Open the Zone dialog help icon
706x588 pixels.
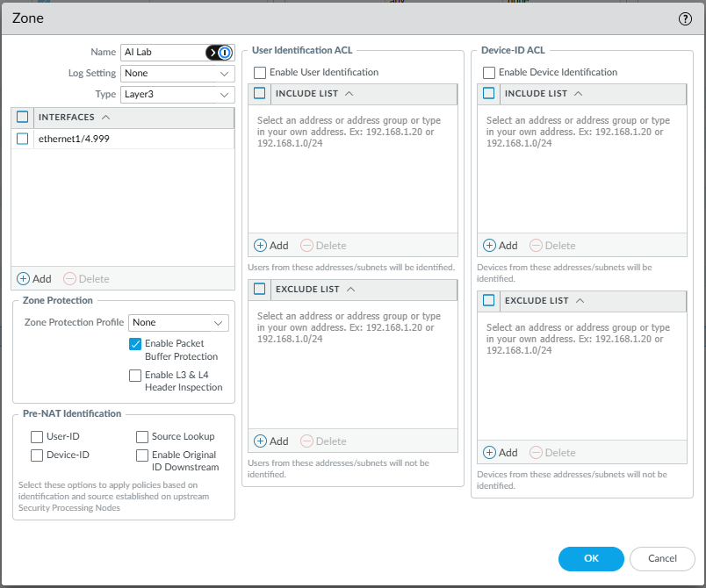click(685, 19)
